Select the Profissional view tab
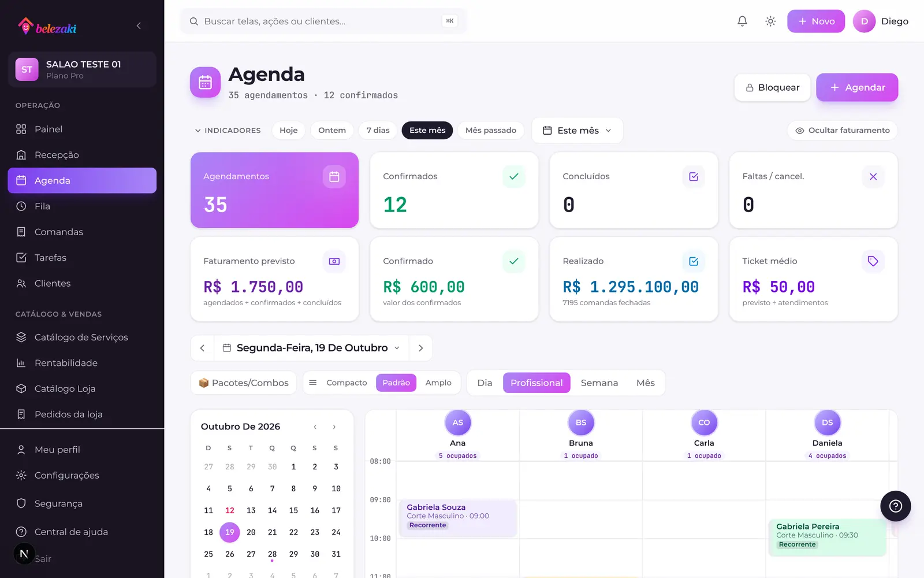The height and width of the screenshot is (578, 924). pos(536,383)
